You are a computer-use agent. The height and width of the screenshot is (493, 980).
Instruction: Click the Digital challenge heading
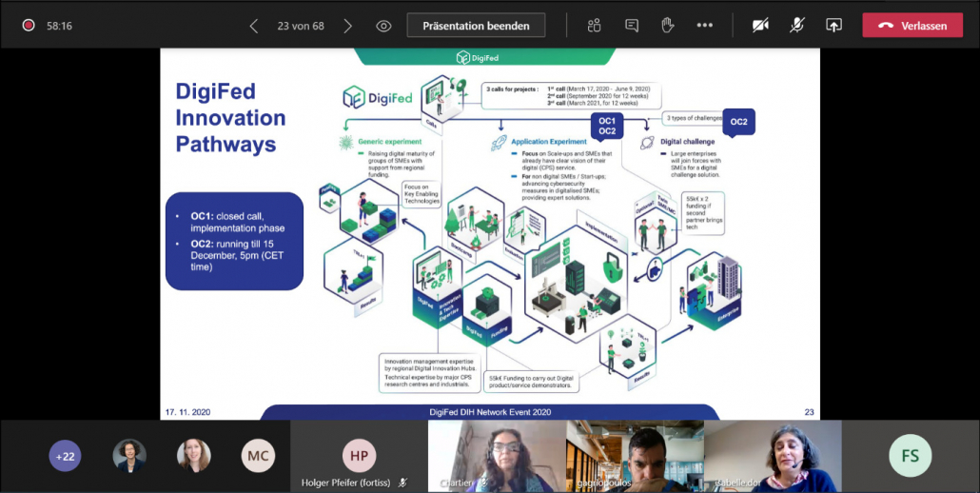pos(688,142)
